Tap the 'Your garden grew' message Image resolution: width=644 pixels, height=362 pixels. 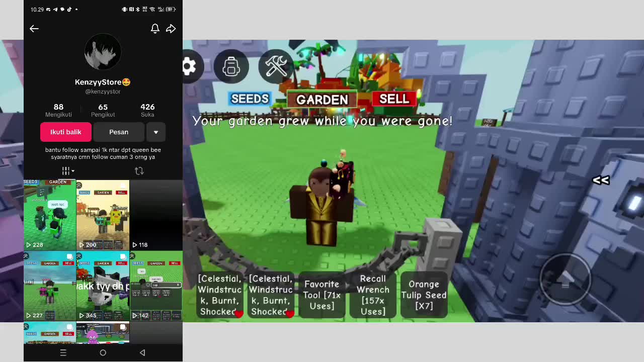[322, 121]
